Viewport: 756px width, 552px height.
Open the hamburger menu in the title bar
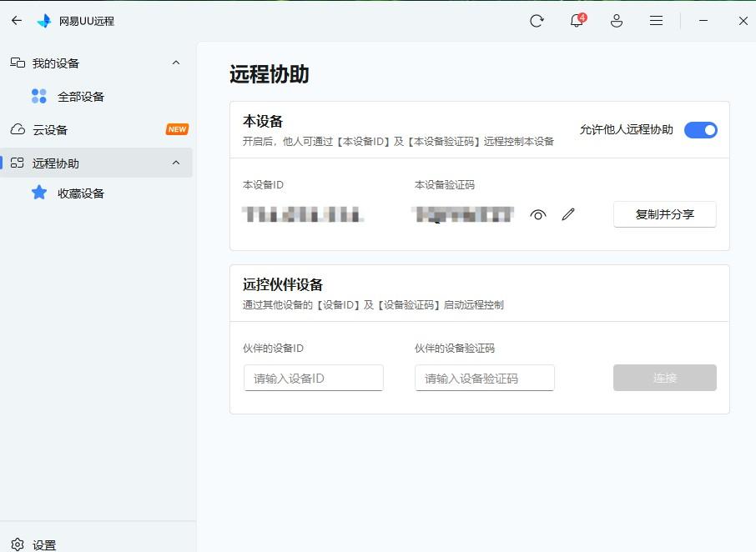656,20
